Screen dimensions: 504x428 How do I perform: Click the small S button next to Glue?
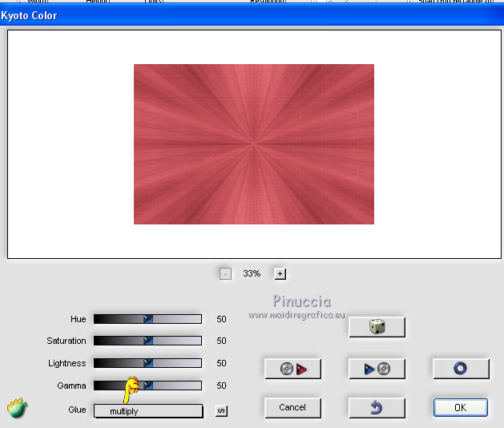click(221, 410)
